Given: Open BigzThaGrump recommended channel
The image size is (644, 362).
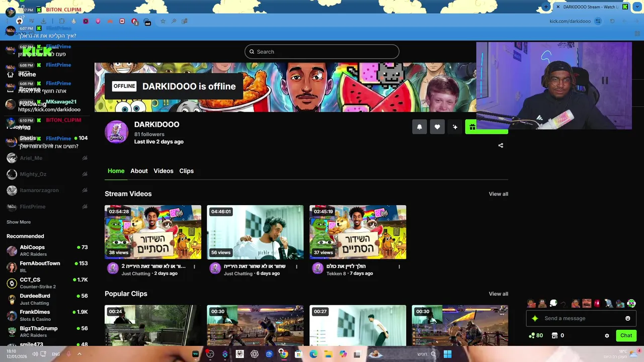Looking at the screenshot, I should point(47,331).
